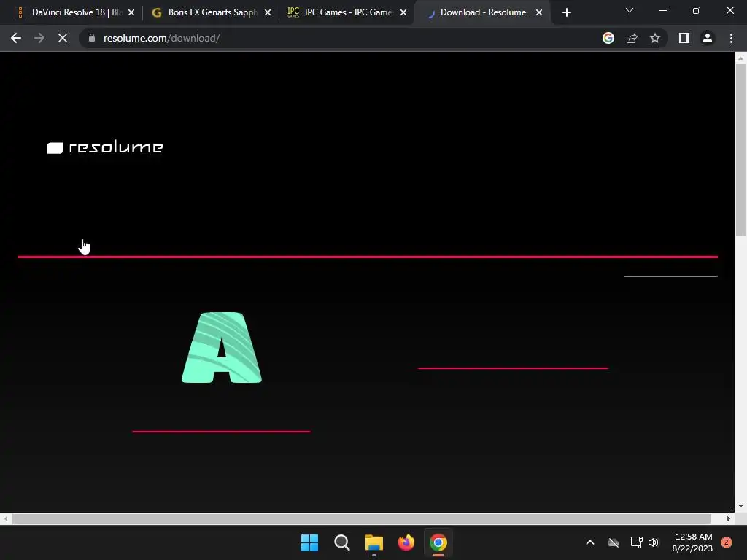Select the Download - Resolume tab
Screen dimensions: 747x560
tap(483, 12)
